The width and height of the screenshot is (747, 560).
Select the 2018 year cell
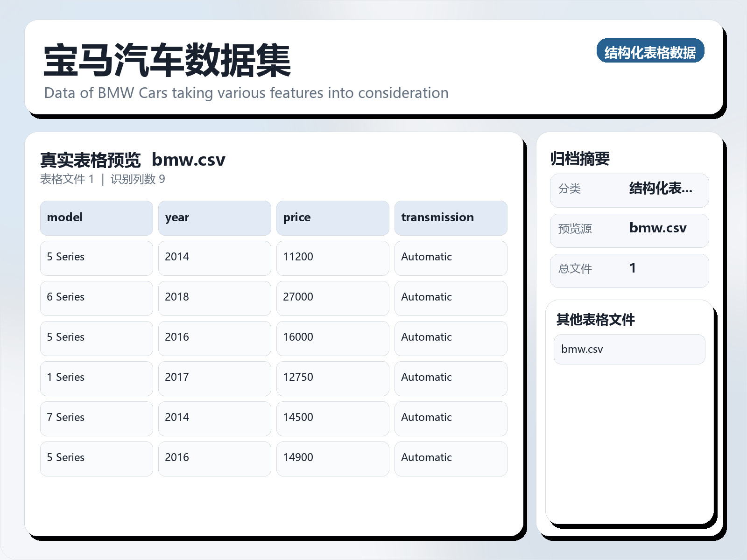click(214, 298)
